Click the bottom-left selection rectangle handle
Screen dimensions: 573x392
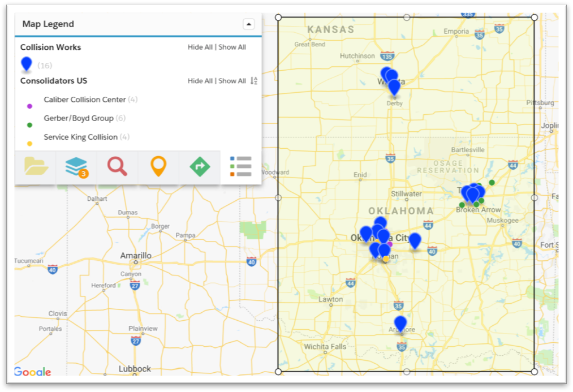[x=278, y=372]
